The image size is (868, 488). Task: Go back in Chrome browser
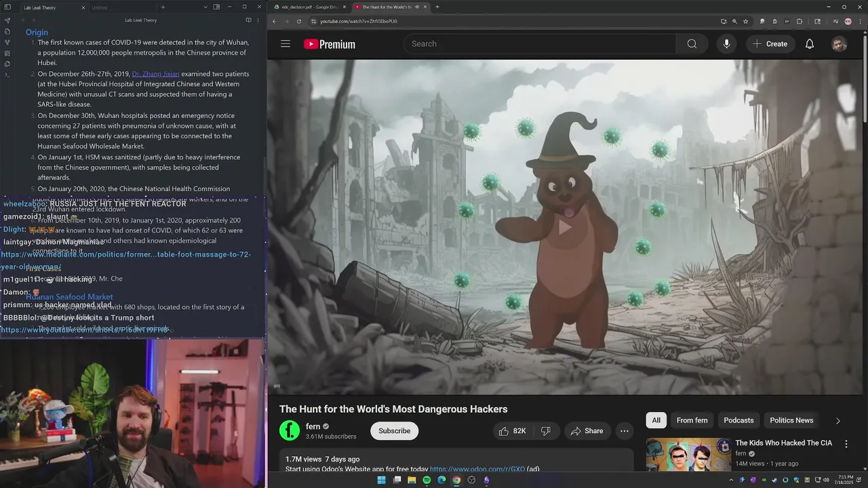coord(275,21)
